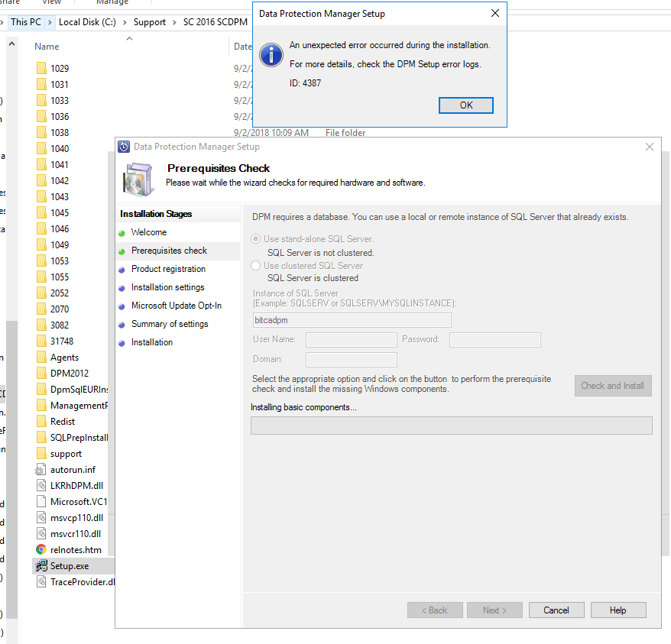The height and width of the screenshot is (644, 671).
Task: Click Support in the address bar
Action: click(x=149, y=22)
